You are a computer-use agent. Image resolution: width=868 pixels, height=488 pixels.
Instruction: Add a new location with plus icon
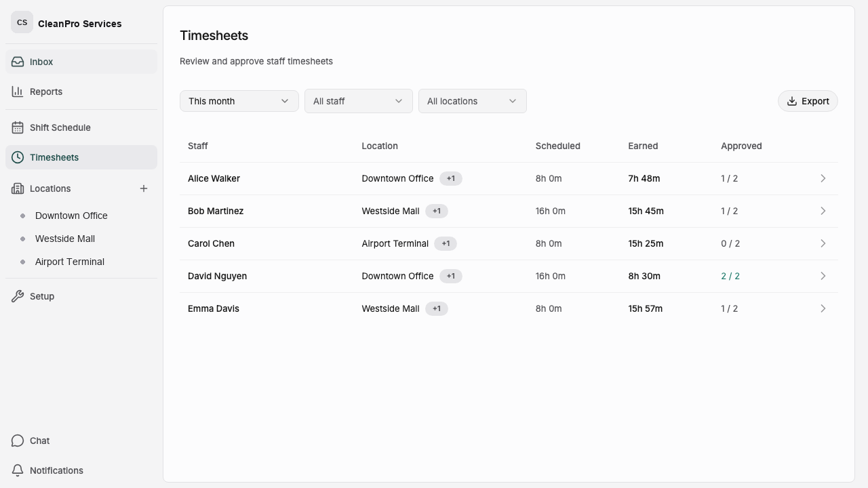(144, 188)
